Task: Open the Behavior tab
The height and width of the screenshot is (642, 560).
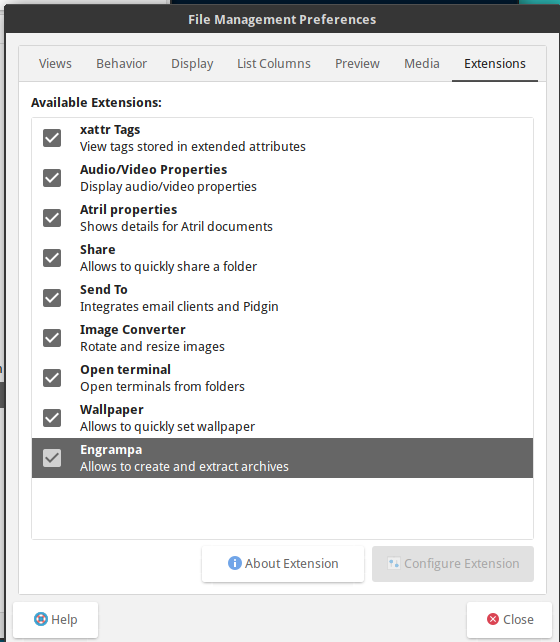Action: click(x=122, y=63)
